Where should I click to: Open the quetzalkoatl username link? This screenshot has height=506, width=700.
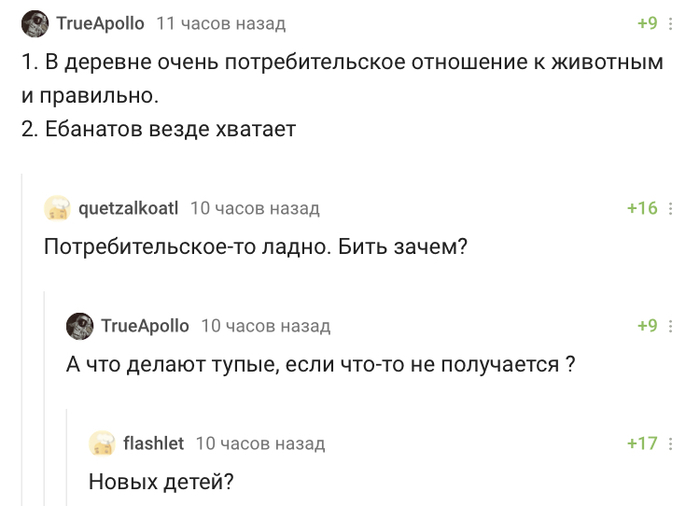click(128, 208)
